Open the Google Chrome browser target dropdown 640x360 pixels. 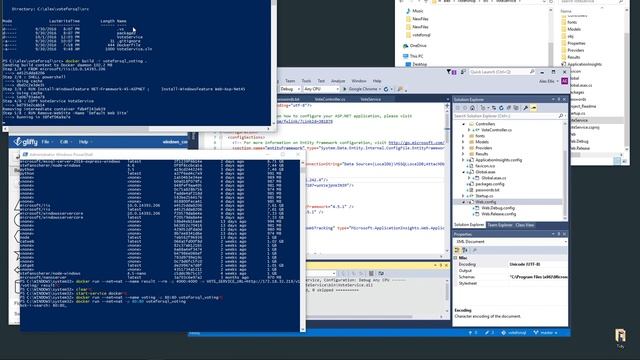coord(380,89)
